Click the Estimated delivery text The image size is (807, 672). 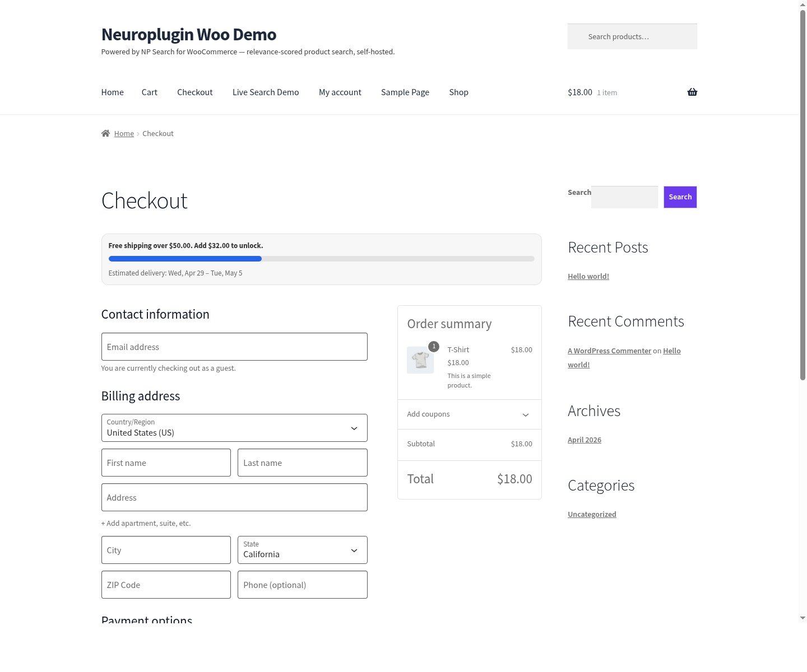pyautogui.click(x=175, y=273)
